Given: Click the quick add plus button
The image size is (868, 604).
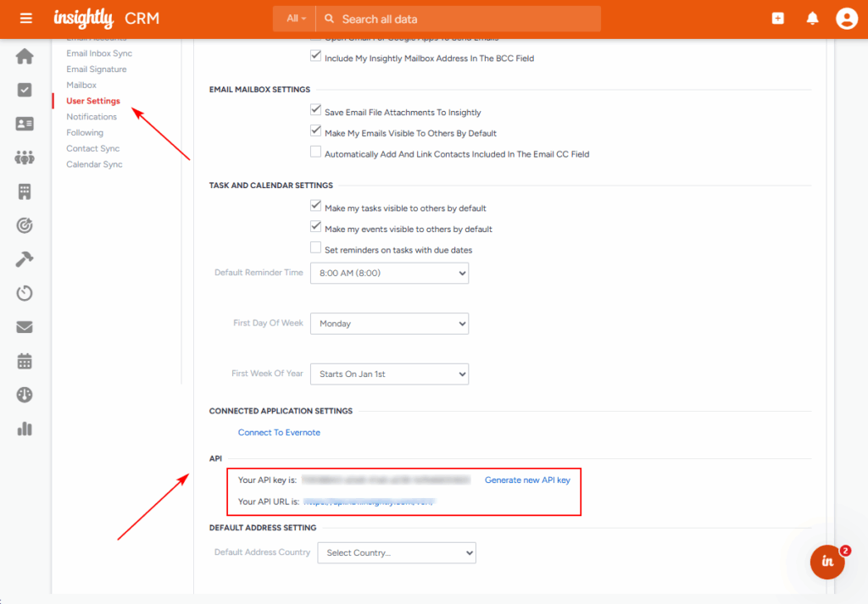Looking at the screenshot, I should [778, 19].
